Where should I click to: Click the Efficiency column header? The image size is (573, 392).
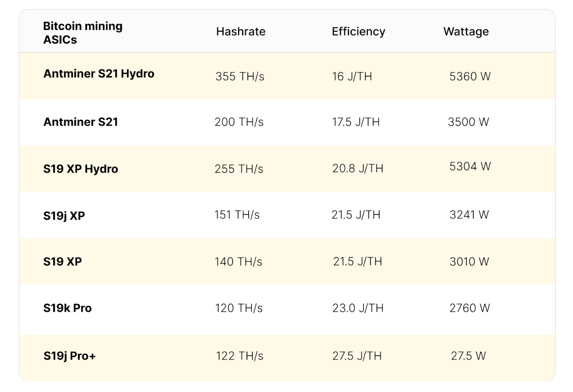point(358,32)
